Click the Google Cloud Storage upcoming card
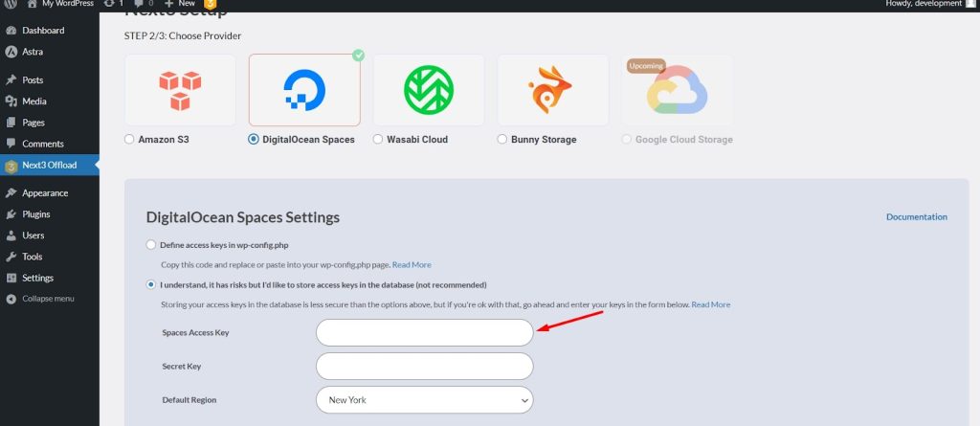The image size is (980, 426). 678,90
